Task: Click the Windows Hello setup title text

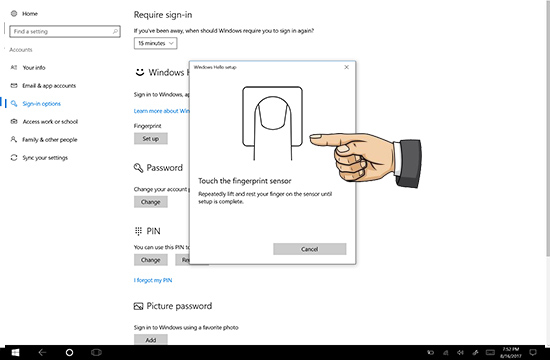Action: click(x=215, y=67)
